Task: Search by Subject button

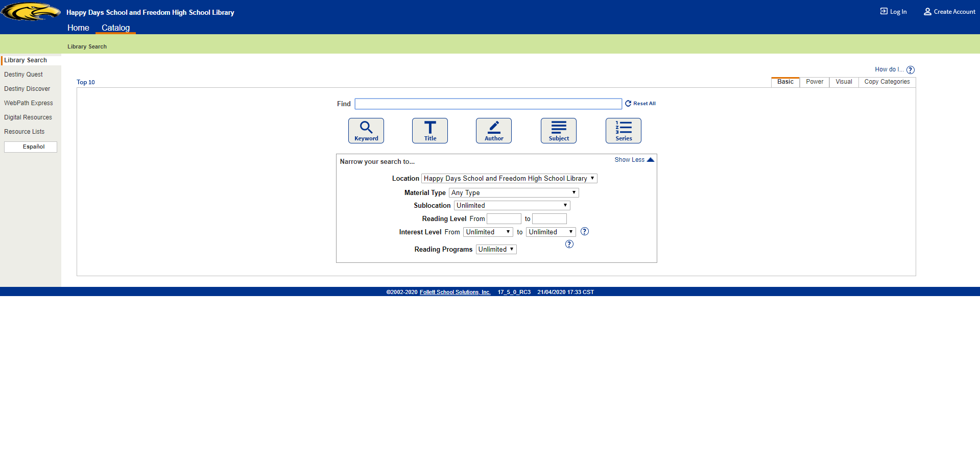Action: [x=559, y=131]
